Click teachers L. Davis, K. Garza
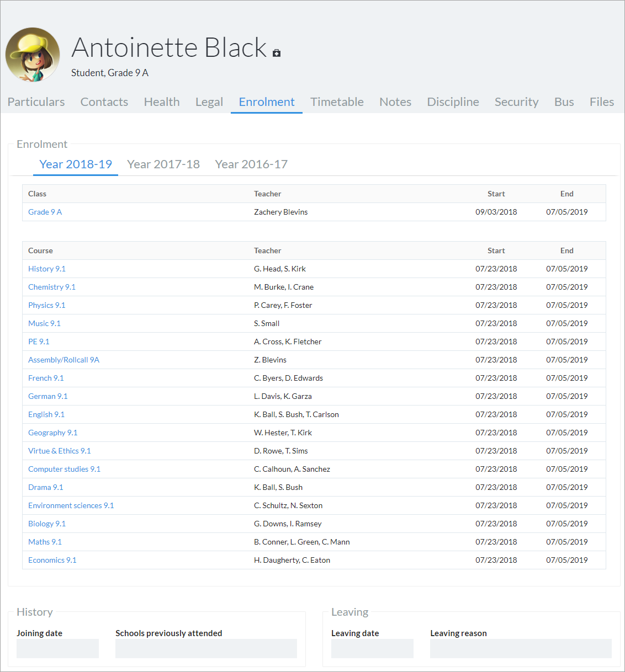The image size is (625, 672). [x=283, y=396]
